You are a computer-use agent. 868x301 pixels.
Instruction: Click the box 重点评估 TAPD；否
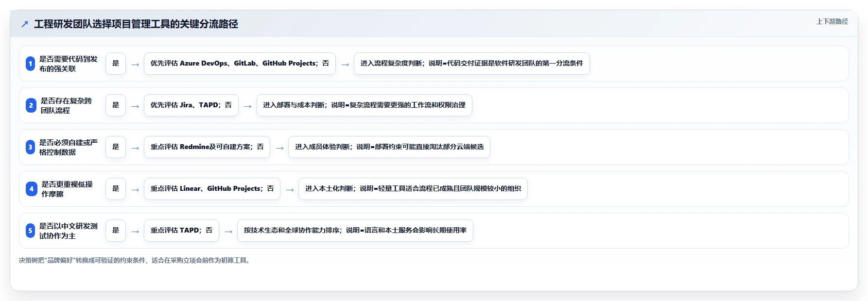[181, 231]
